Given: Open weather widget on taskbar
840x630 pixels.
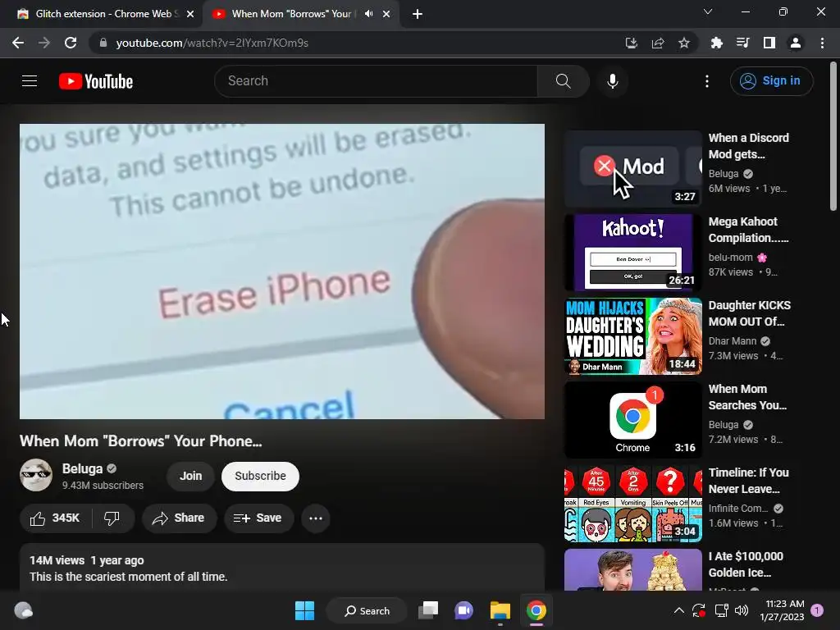Looking at the screenshot, I should [x=24, y=610].
